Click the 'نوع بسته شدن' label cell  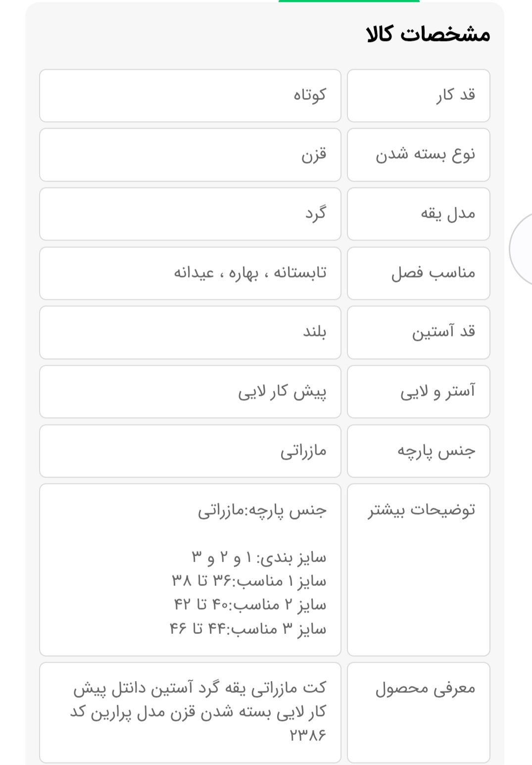[418, 155]
